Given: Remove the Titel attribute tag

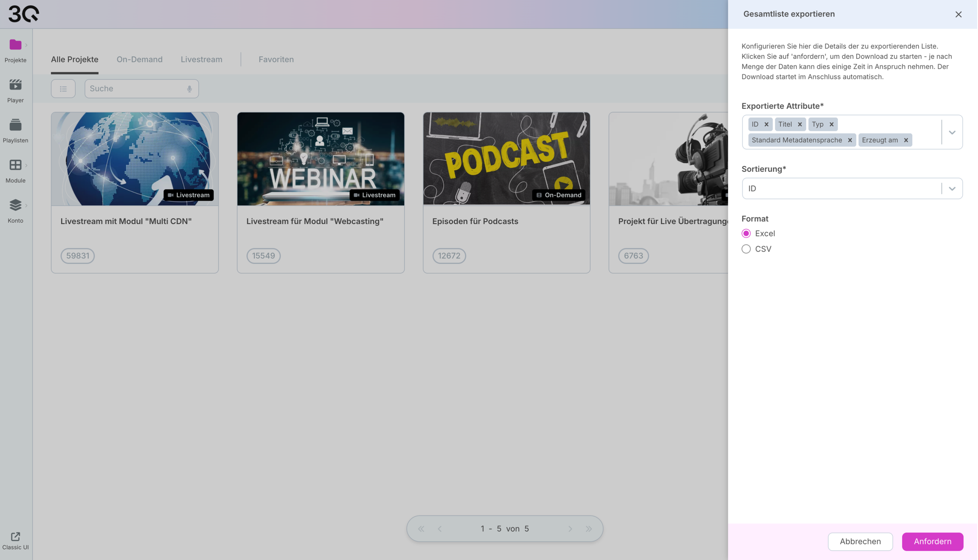Looking at the screenshot, I should 800,124.
